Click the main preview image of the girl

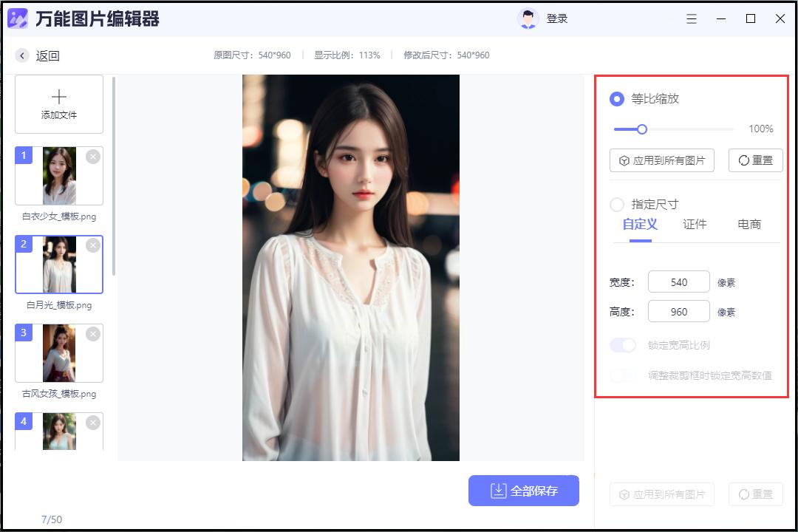(351, 267)
